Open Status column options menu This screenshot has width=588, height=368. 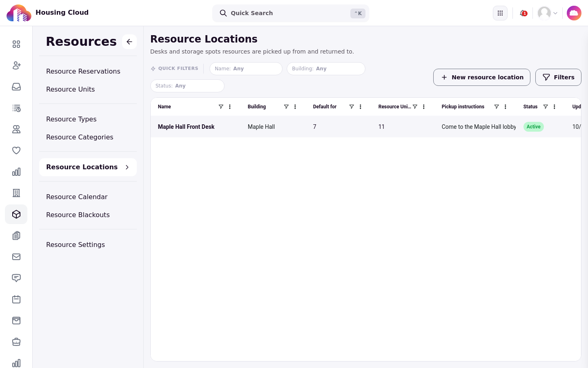pyautogui.click(x=555, y=107)
